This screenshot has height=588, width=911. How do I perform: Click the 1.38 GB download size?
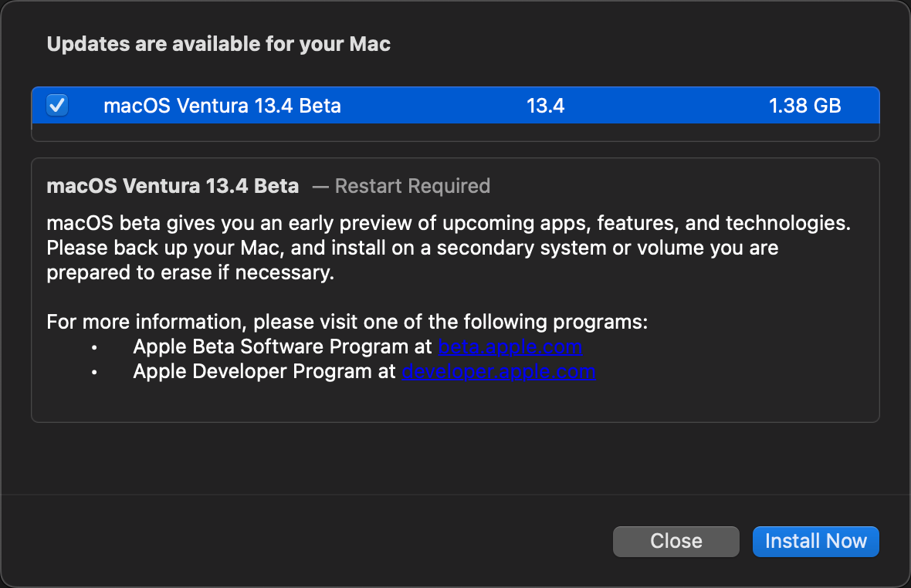click(804, 106)
